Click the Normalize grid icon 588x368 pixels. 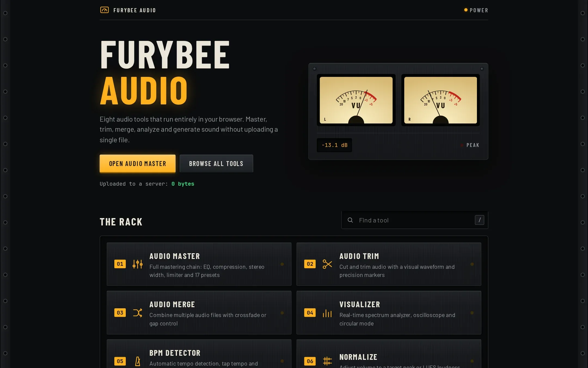[x=327, y=361]
